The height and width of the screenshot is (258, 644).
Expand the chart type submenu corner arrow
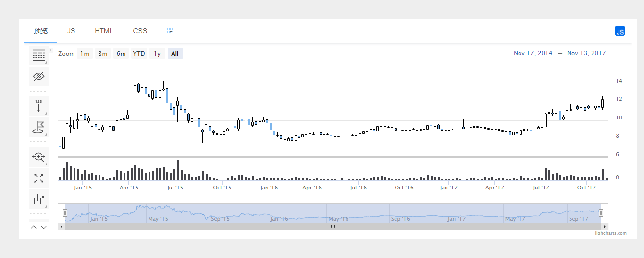(x=46, y=207)
